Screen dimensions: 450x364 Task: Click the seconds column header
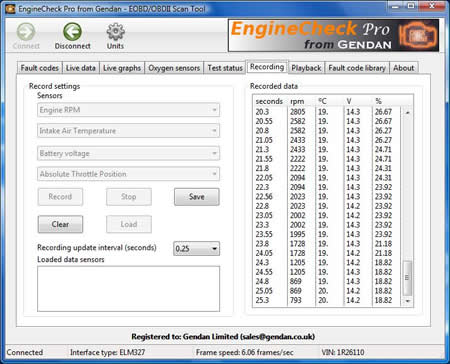pos(269,101)
